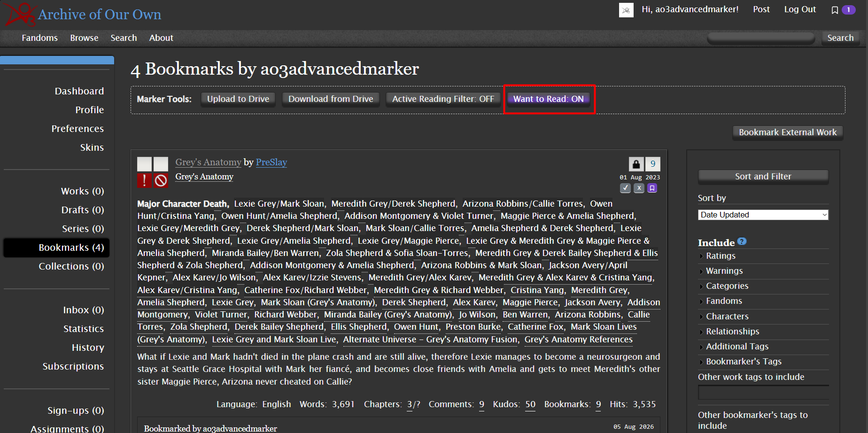Open the bookmark icon in the header
The width and height of the screenshot is (868, 433).
(x=835, y=10)
